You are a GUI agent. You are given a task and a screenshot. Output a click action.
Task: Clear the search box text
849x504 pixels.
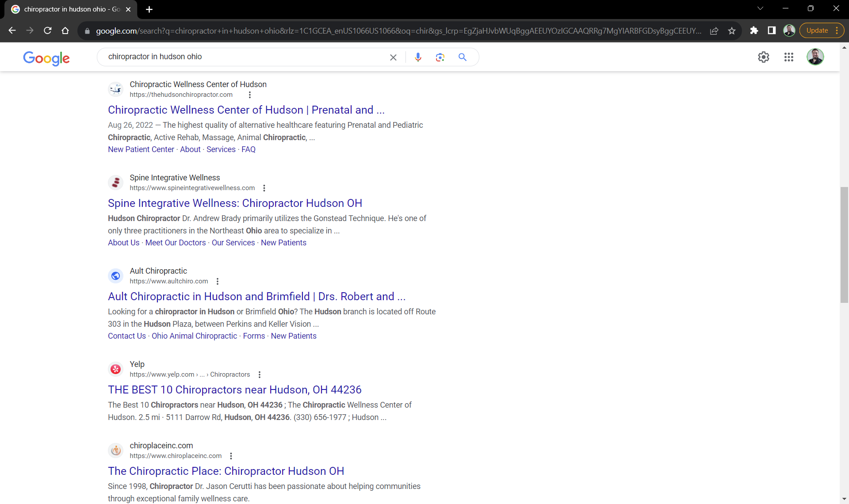(393, 57)
